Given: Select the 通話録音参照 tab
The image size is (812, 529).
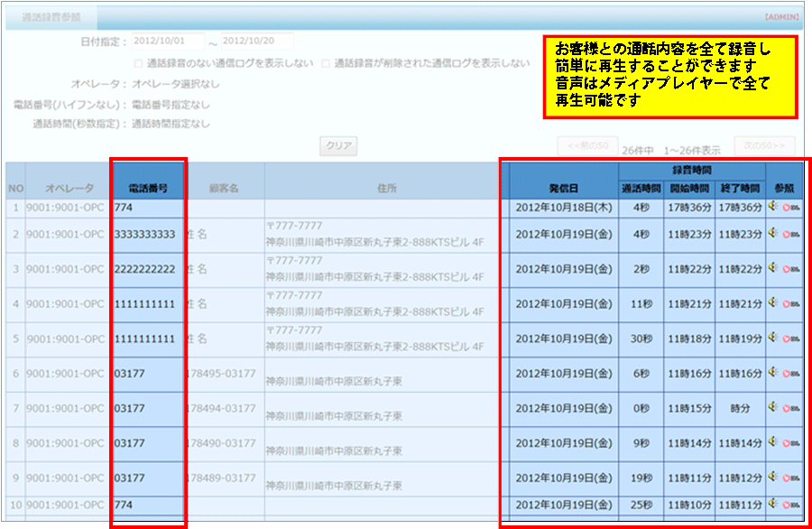Looking at the screenshot, I should (x=51, y=16).
